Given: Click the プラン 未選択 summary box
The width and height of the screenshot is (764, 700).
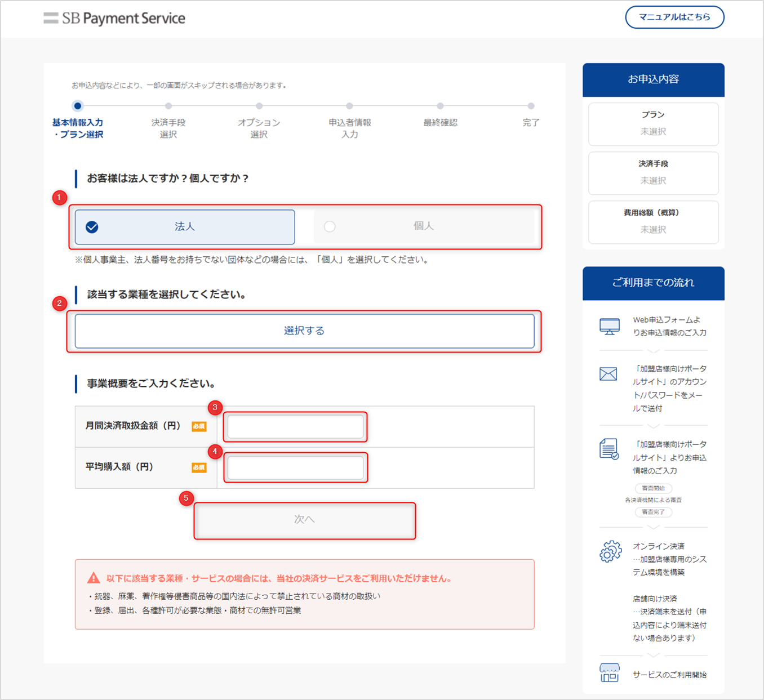Looking at the screenshot, I should coord(654,124).
